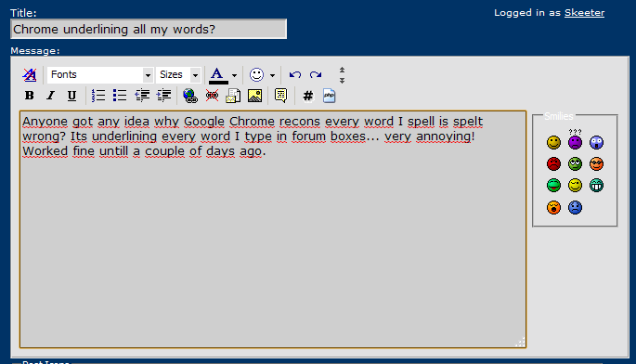Insert the green rolling-eyes smiley
636x364 pixels.
(x=575, y=164)
